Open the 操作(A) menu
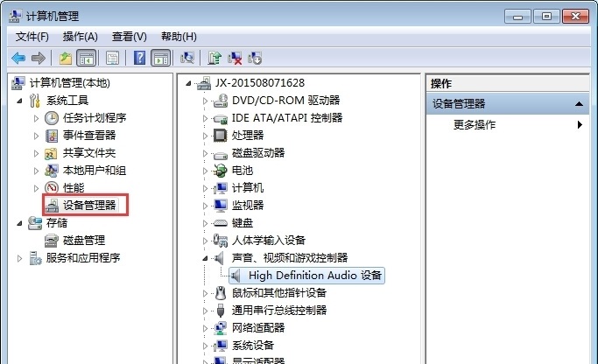The height and width of the screenshot is (364, 598). [80, 37]
